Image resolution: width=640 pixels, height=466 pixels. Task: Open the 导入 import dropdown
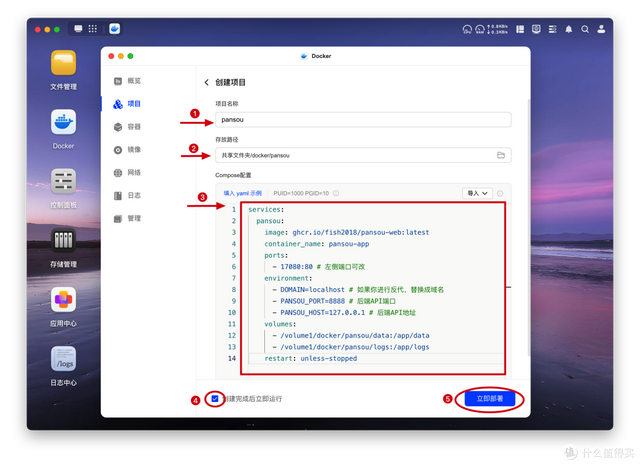click(477, 193)
